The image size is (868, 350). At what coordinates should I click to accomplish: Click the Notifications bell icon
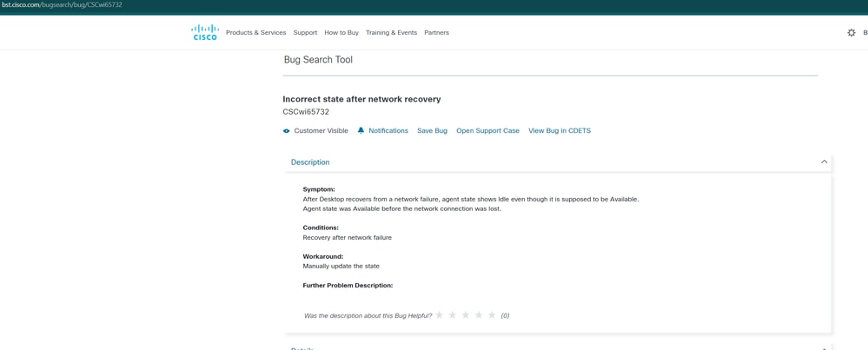point(361,130)
